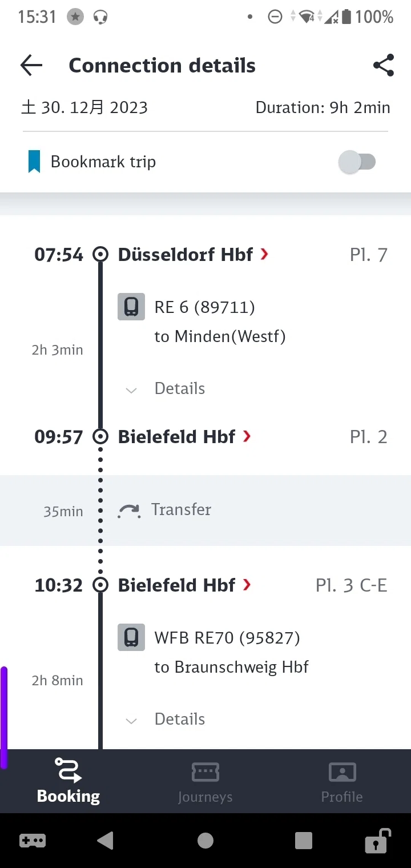Viewport: 411px width, 868px height.
Task: Open the share icon for this connection
Action: pyautogui.click(x=384, y=66)
